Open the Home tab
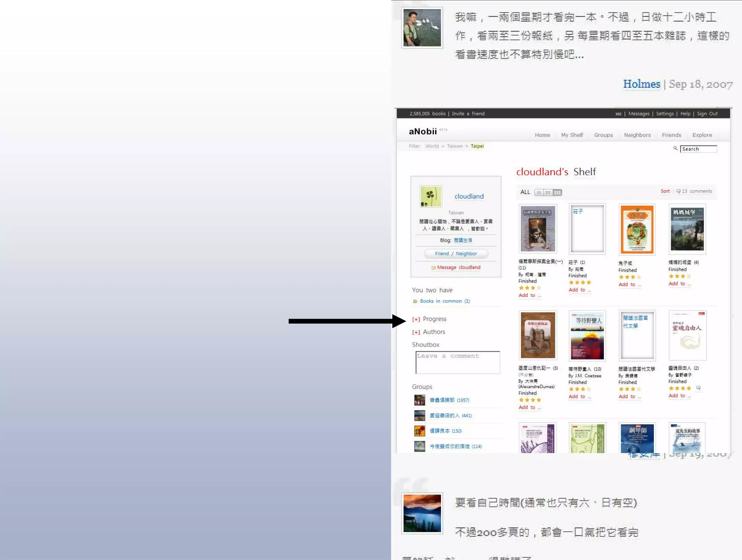The image size is (742, 560). pos(542,135)
